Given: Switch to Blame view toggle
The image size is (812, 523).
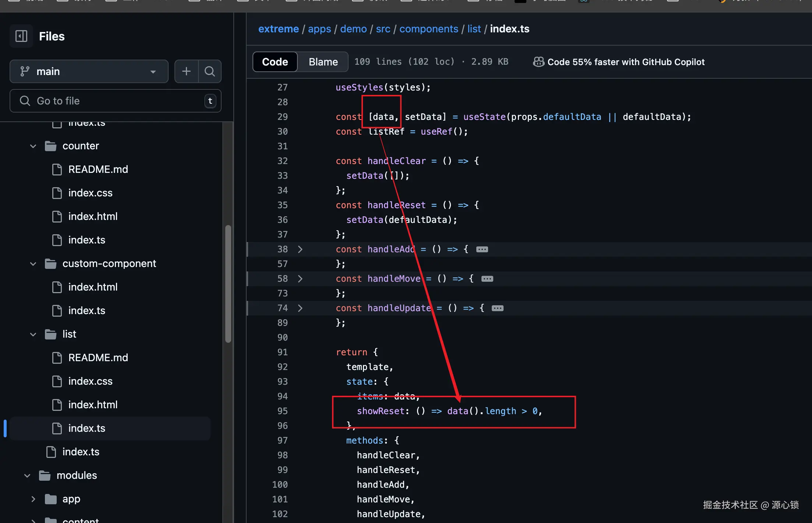Looking at the screenshot, I should click(x=323, y=62).
